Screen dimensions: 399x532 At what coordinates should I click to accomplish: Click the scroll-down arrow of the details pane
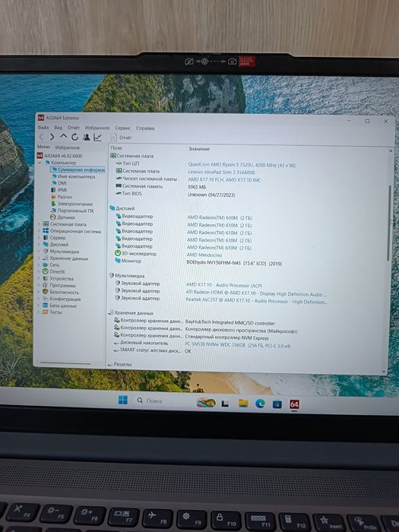pyautogui.click(x=384, y=372)
